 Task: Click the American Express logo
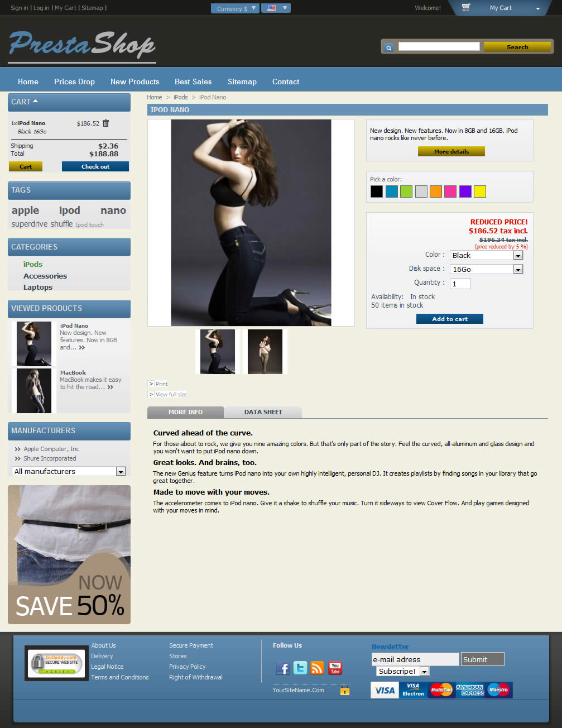(x=470, y=690)
